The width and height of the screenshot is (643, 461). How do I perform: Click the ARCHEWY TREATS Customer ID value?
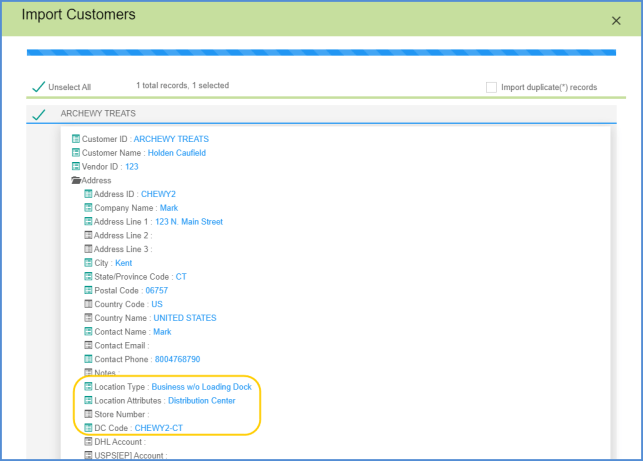click(x=171, y=139)
